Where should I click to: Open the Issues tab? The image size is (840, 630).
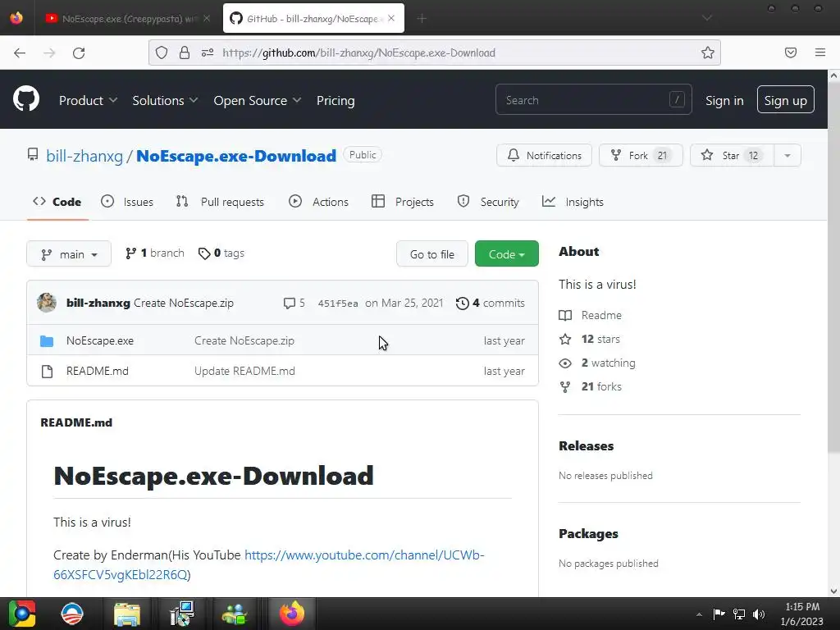point(127,202)
